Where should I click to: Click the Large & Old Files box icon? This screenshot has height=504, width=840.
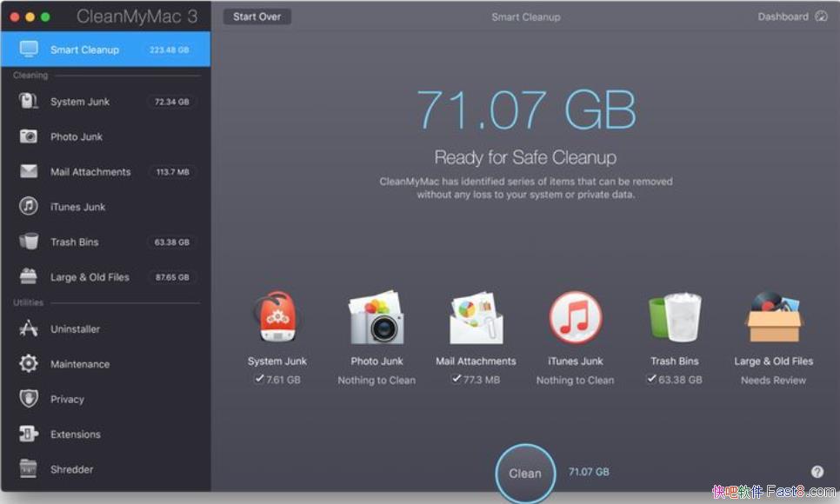click(x=772, y=319)
